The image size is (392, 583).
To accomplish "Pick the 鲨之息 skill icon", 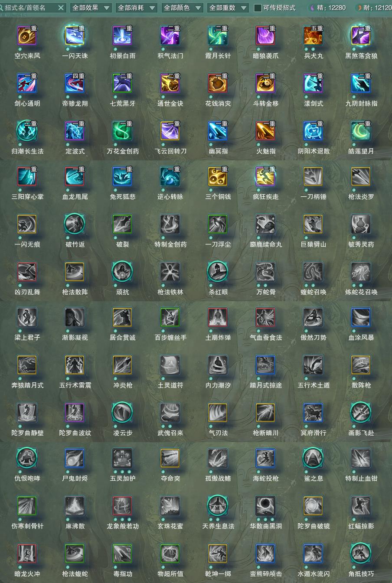I will (313, 459).
